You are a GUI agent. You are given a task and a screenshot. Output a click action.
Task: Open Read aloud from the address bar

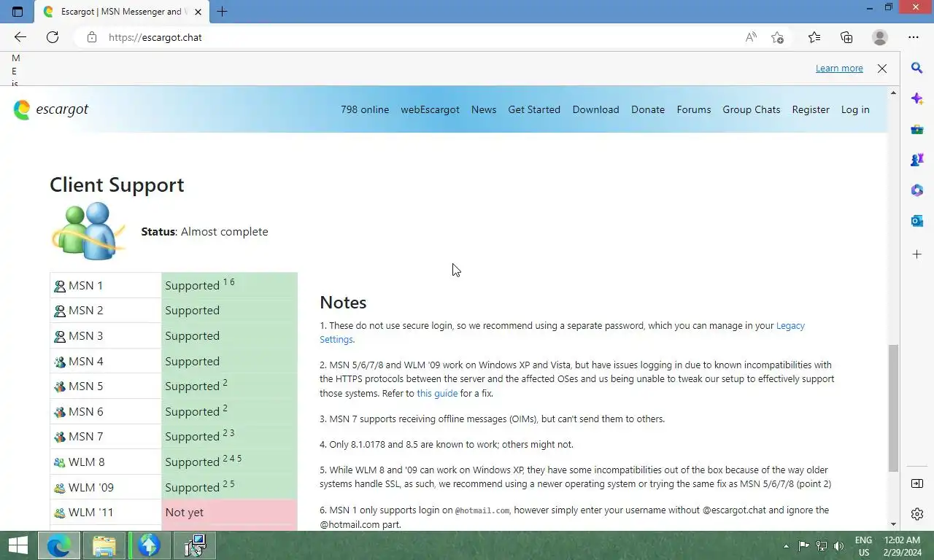[751, 37]
